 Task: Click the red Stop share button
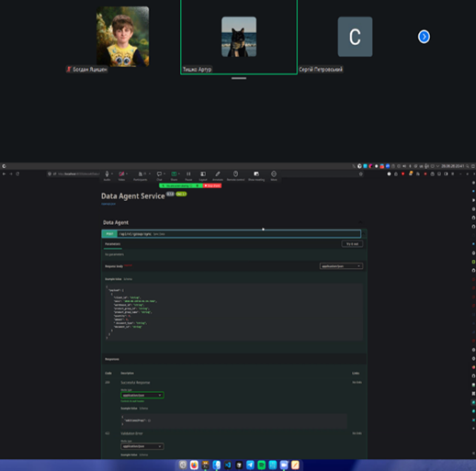pos(212,185)
